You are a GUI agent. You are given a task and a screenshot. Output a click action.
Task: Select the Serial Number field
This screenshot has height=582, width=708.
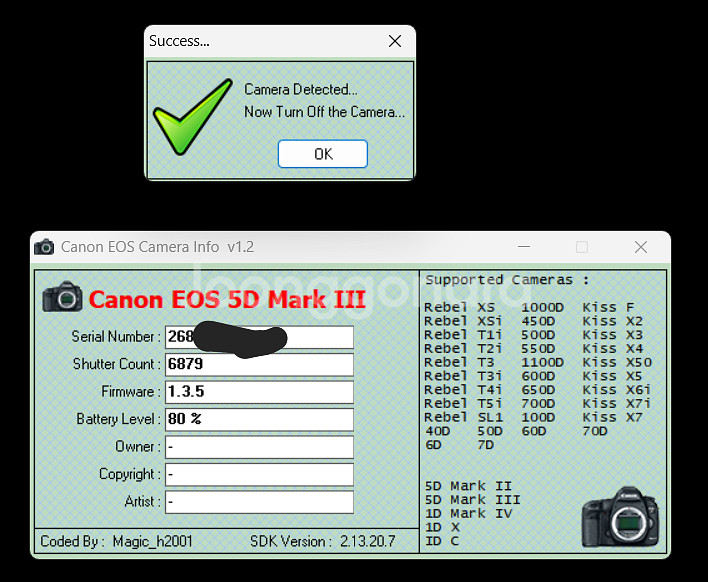259,337
